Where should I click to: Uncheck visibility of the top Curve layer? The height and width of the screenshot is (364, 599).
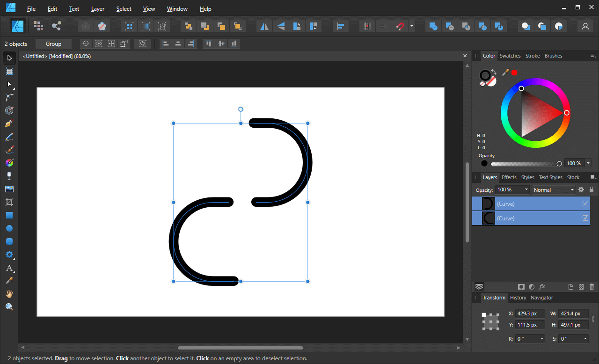click(x=585, y=204)
